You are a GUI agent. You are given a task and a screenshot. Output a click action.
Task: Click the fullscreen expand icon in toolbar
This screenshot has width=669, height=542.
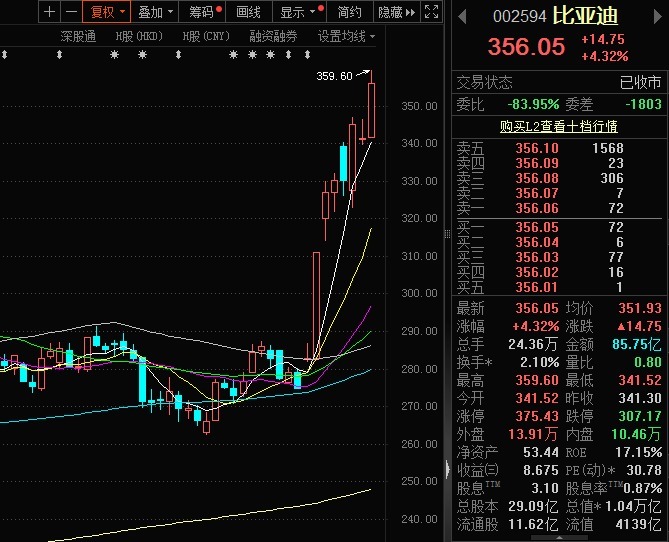click(x=431, y=12)
